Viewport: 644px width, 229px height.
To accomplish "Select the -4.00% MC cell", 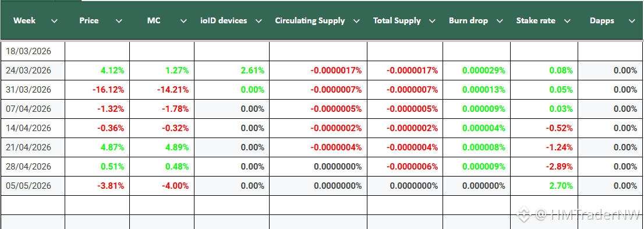I will [162, 186].
